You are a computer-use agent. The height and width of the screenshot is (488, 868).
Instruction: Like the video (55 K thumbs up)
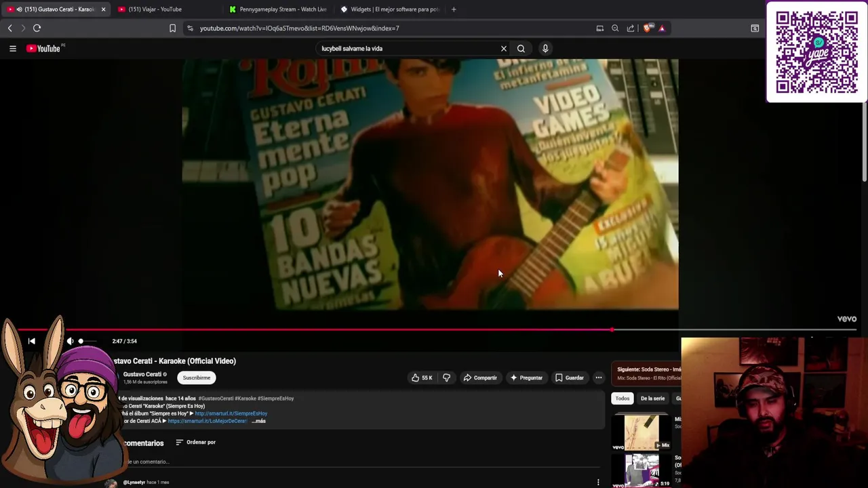coord(421,378)
